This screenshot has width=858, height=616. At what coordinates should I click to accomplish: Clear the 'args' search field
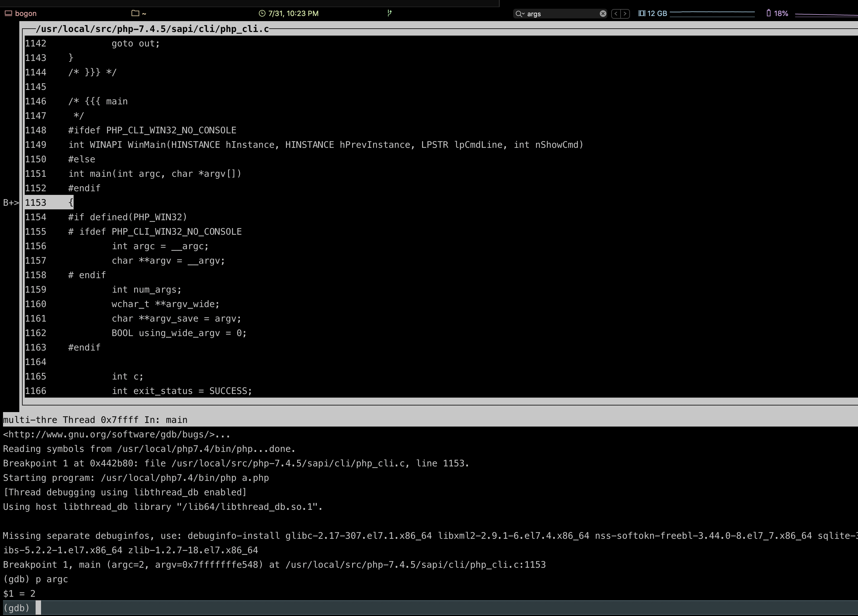point(603,14)
